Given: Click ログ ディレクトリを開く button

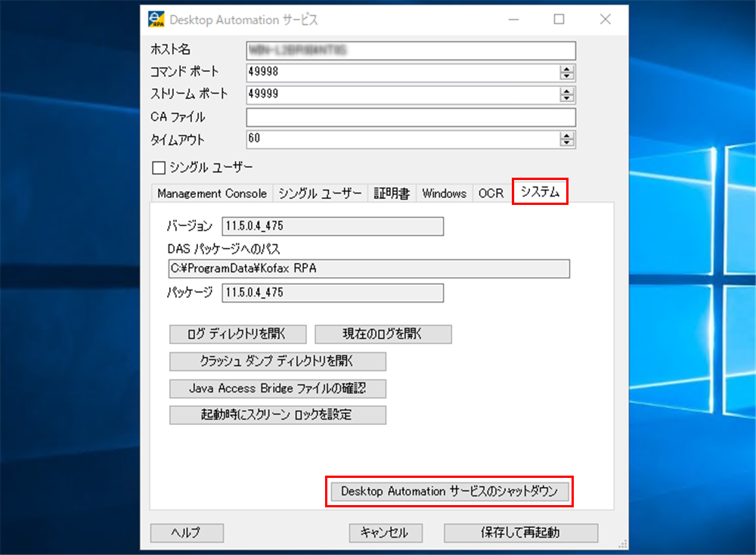Looking at the screenshot, I should click(x=237, y=334).
